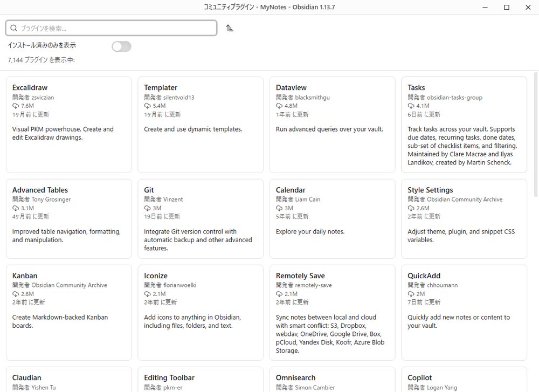
Task: Select the Style Settings plugin title
Action: [x=430, y=190]
